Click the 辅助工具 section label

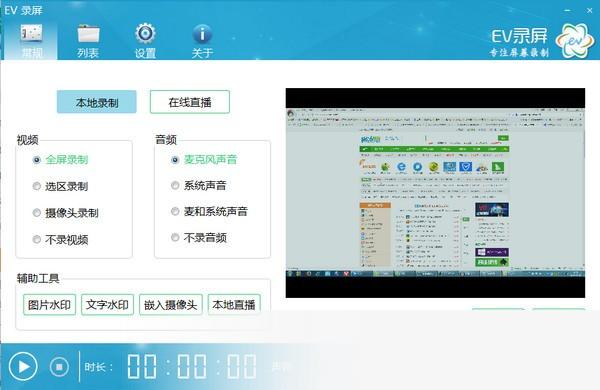38,278
